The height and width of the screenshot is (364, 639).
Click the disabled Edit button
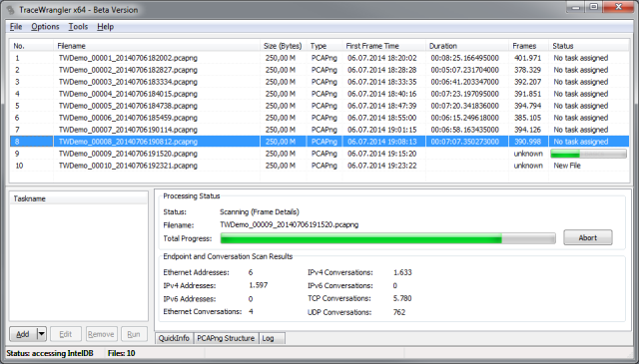click(x=66, y=334)
